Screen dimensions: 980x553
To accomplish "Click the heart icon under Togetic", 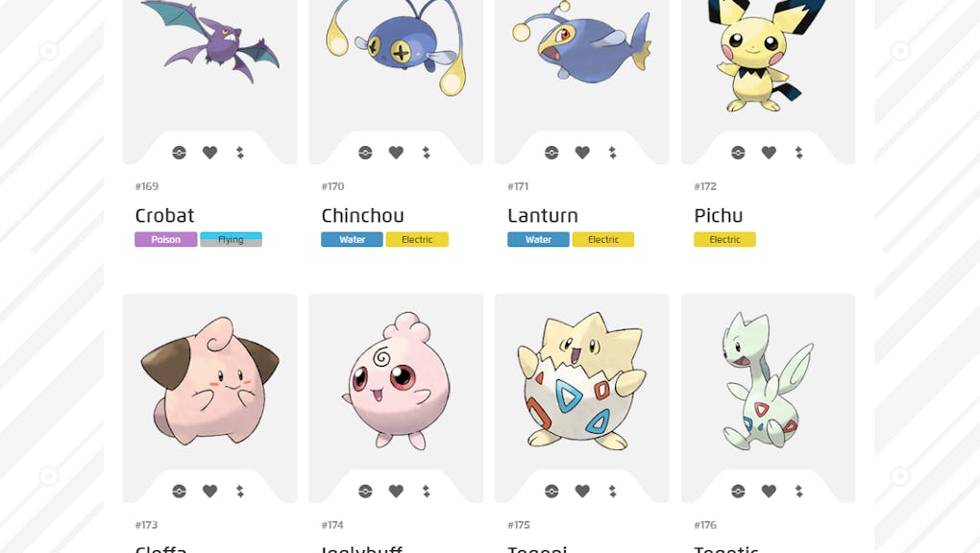I will 769,492.
